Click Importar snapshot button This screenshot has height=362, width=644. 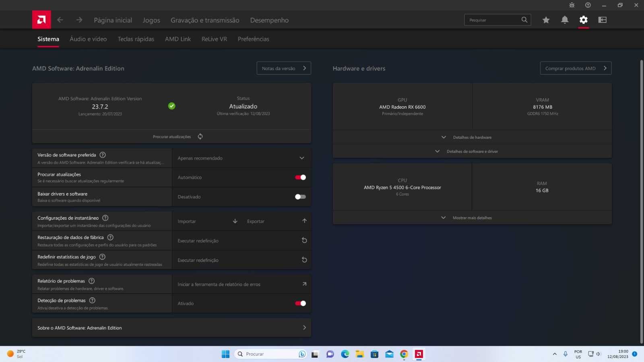tap(208, 221)
